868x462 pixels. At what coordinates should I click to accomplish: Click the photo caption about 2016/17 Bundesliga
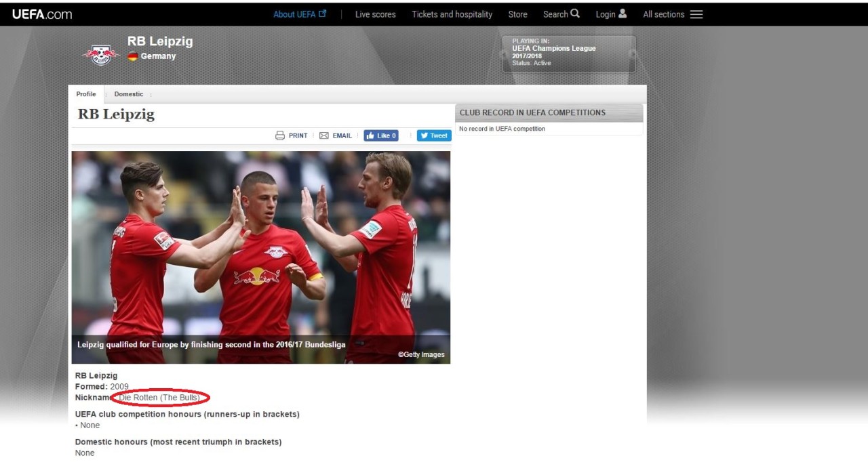(x=212, y=345)
